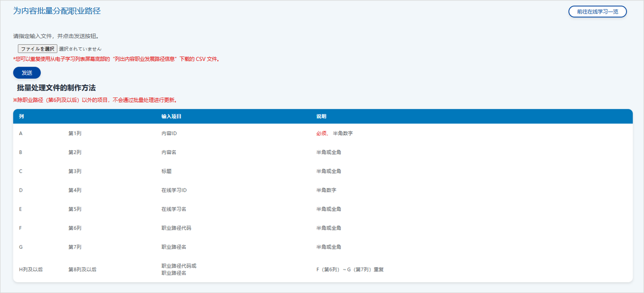Click the page title 为内容批量分配职业路径

57,11
